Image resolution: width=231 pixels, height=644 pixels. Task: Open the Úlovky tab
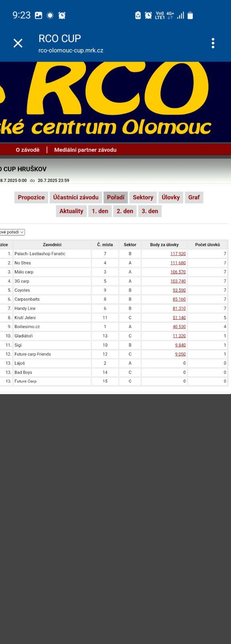(x=171, y=197)
